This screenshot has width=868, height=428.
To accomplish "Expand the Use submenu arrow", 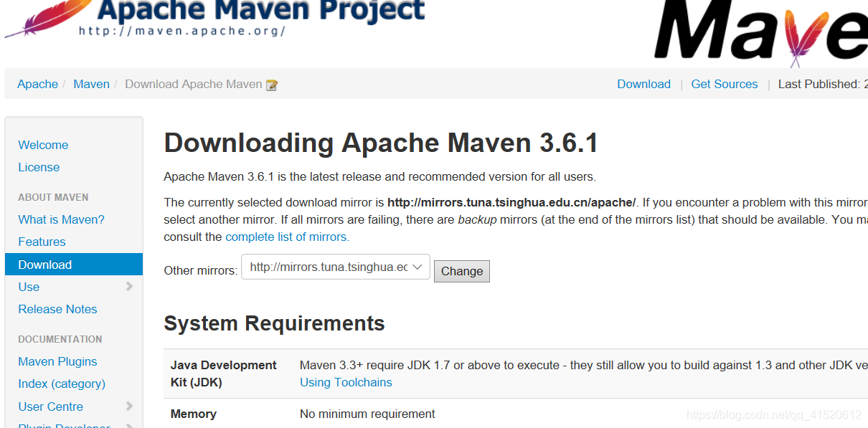I will click(x=129, y=287).
